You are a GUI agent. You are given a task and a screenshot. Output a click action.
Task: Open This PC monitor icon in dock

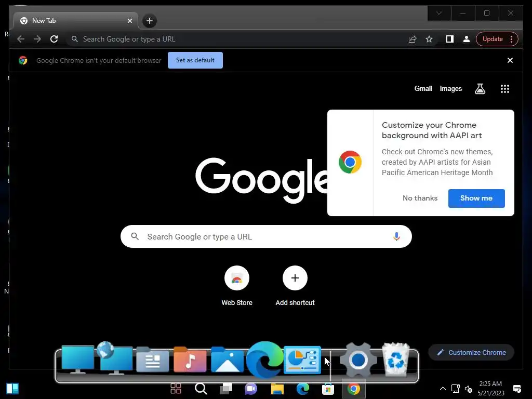pos(78,360)
